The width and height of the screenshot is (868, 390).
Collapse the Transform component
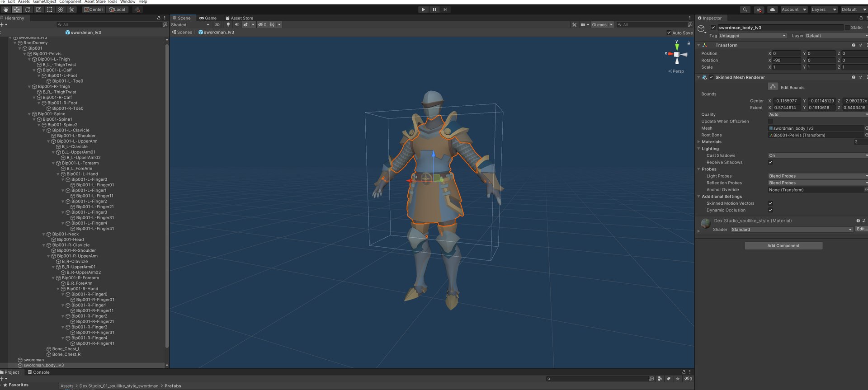point(698,45)
